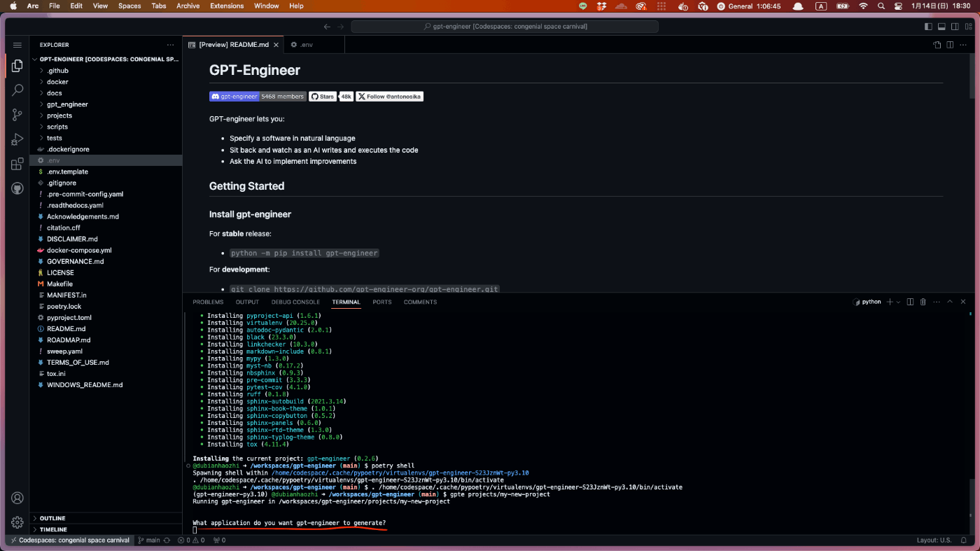980x551 pixels.
Task: Click the Follow @antonosika badge
Action: [x=389, y=97]
